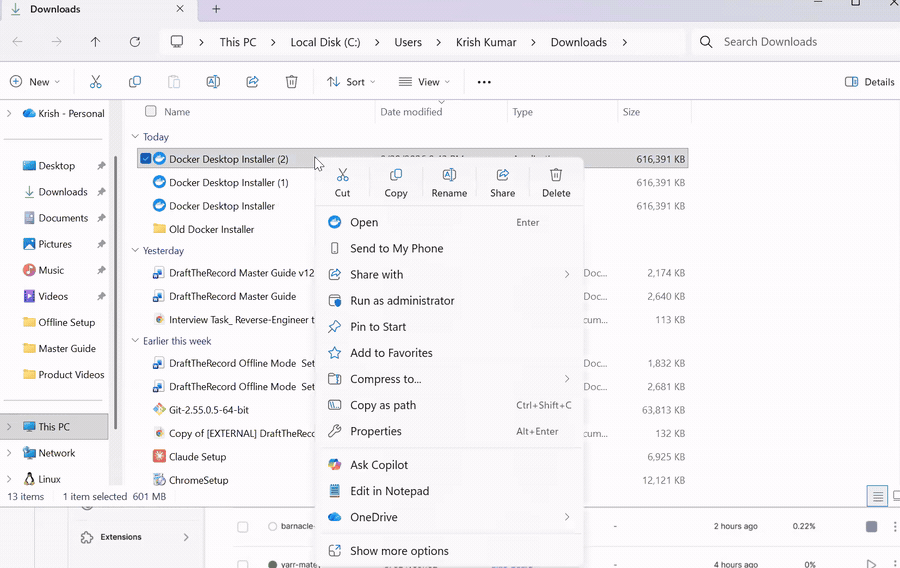Open Compress to... submenu
900x568 pixels.
(x=450, y=379)
